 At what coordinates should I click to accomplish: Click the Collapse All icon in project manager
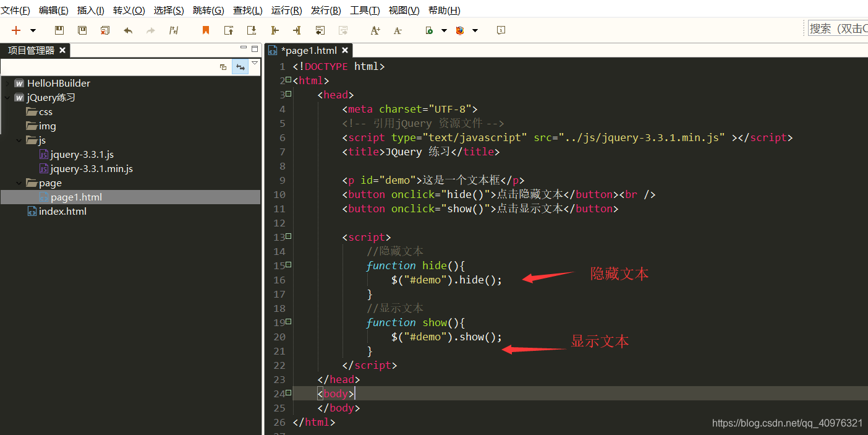[223, 67]
